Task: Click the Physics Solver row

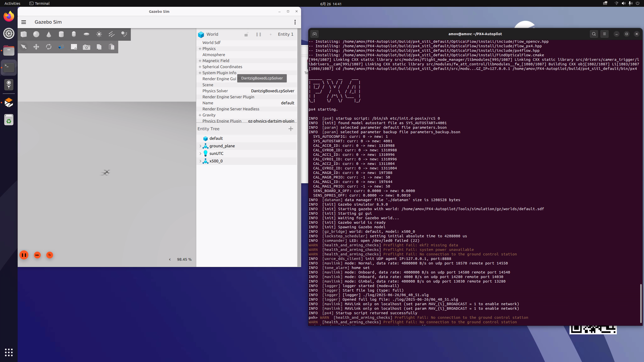Action: 247,91
